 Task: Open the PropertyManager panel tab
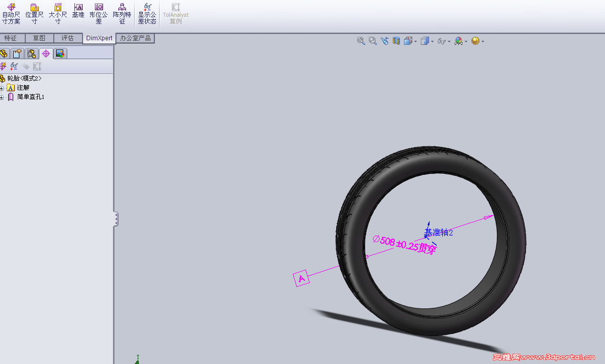[17, 54]
